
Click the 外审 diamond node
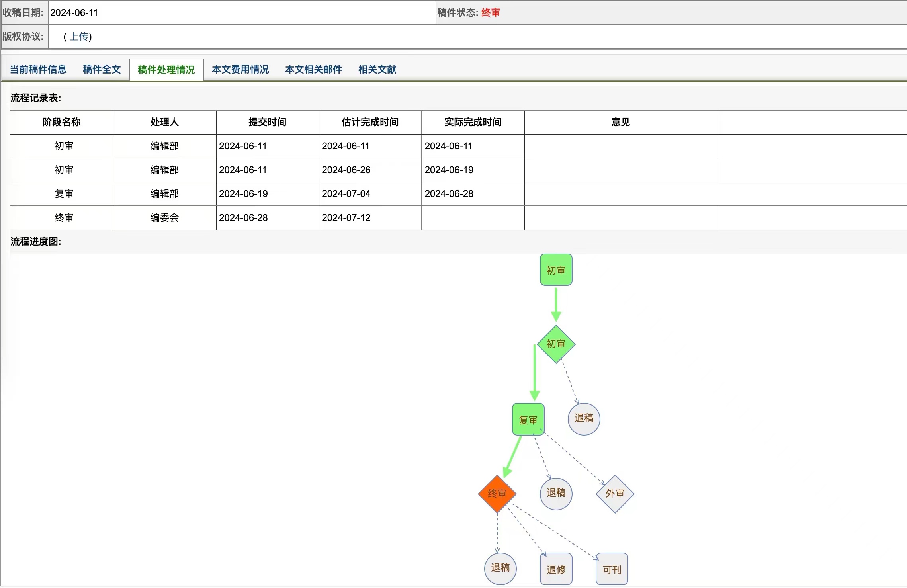pyautogui.click(x=615, y=494)
